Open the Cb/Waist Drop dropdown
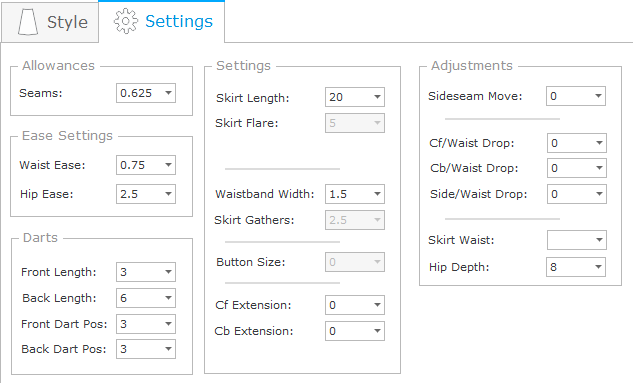633x383 pixels. click(x=576, y=168)
